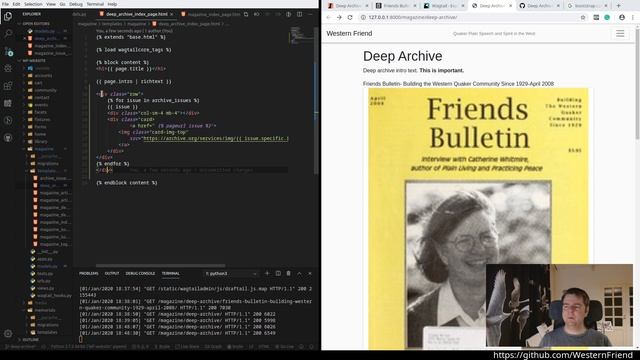
Task: Close the terminal panel with X
Action: tap(310, 273)
